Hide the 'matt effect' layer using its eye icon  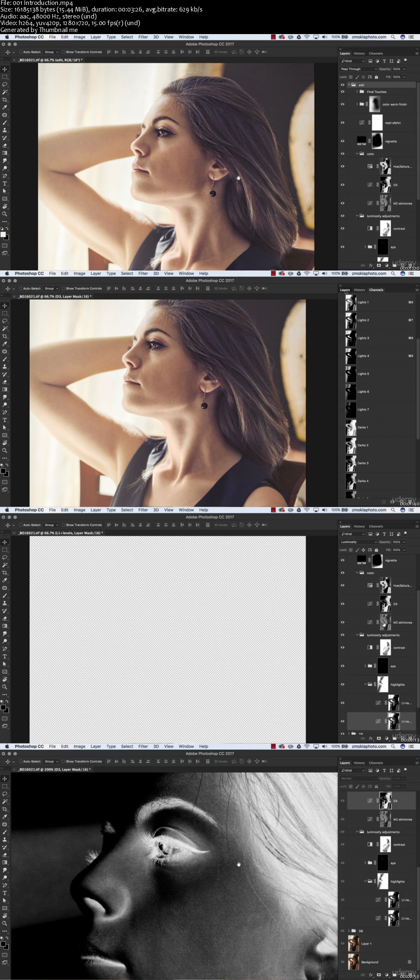pos(342,123)
